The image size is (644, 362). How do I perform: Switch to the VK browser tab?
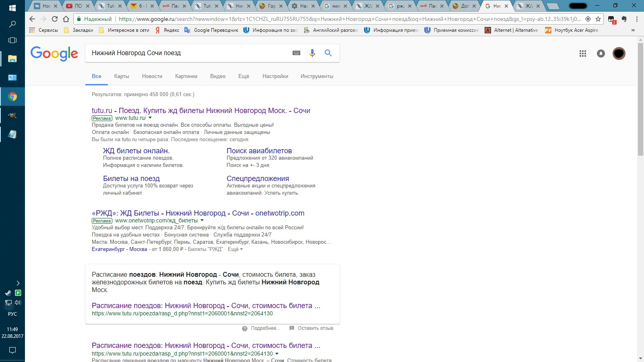click(x=46, y=6)
